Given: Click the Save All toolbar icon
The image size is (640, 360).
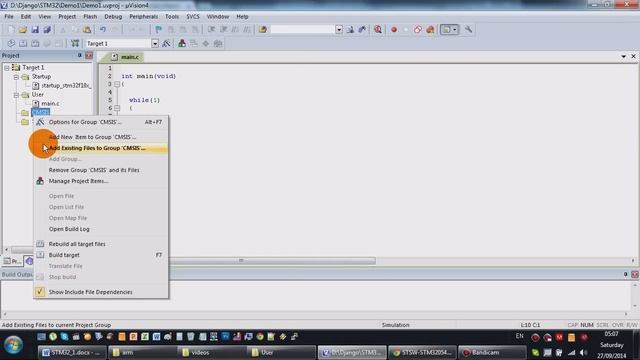Looking at the screenshot, I should [47, 29].
